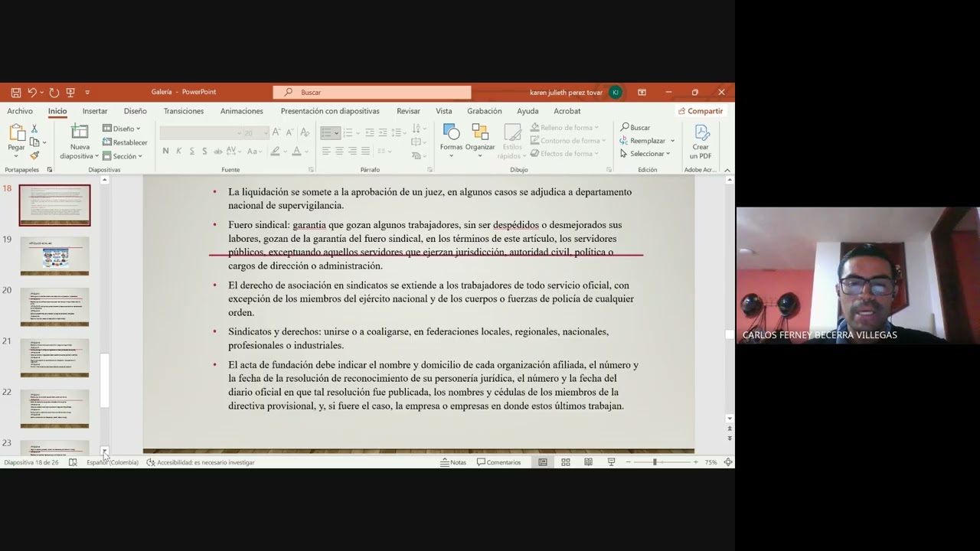Switch to the Insertar tab

[x=95, y=111]
